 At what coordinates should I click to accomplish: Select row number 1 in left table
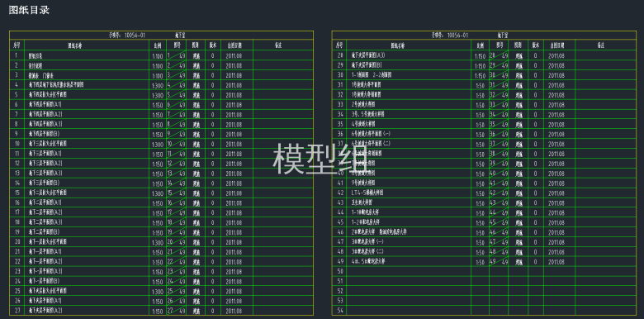pyautogui.click(x=17, y=55)
